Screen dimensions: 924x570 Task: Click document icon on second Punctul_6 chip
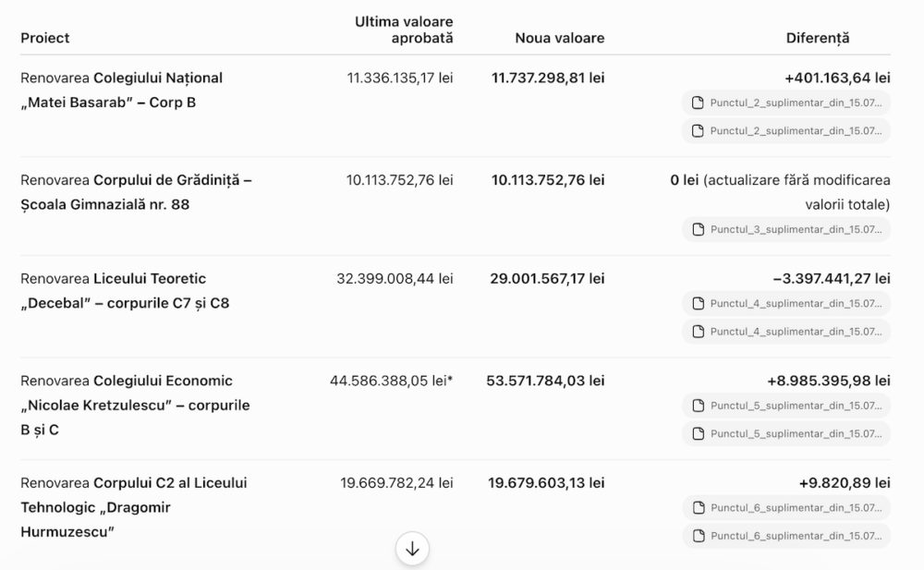click(x=699, y=536)
